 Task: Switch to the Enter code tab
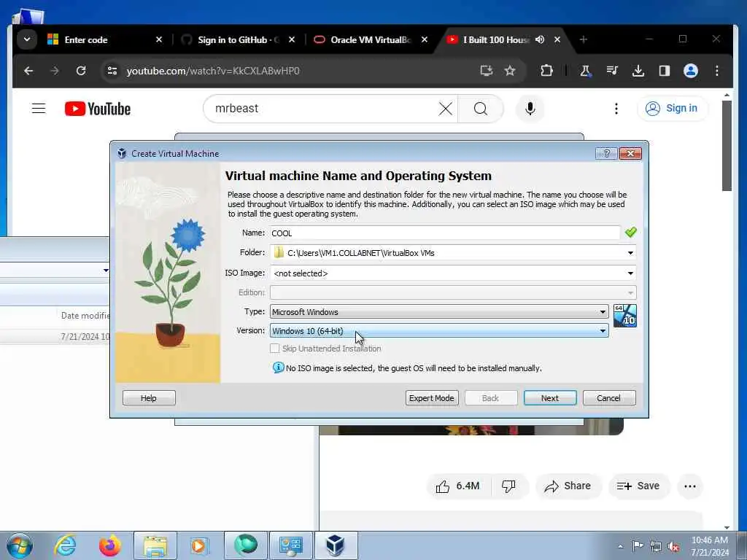click(x=105, y=40)
